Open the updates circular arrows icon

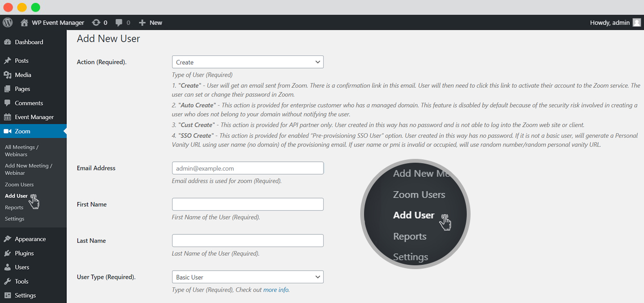pos(96,22)
